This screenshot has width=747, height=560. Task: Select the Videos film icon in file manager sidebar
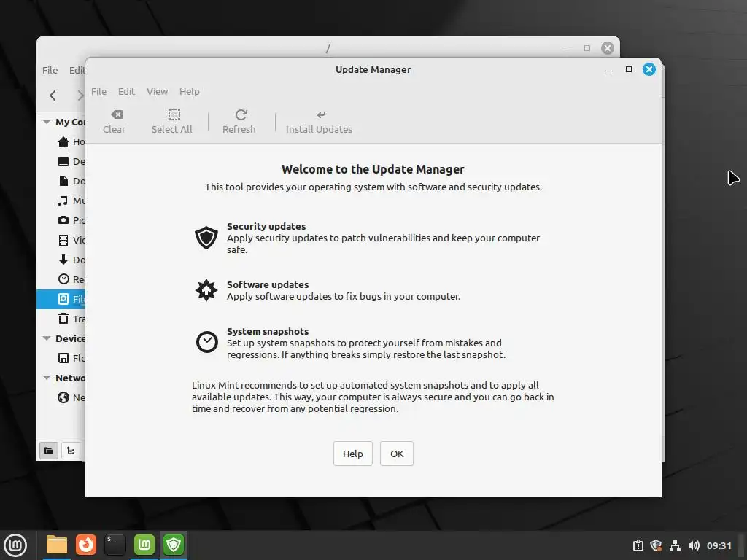63,240
